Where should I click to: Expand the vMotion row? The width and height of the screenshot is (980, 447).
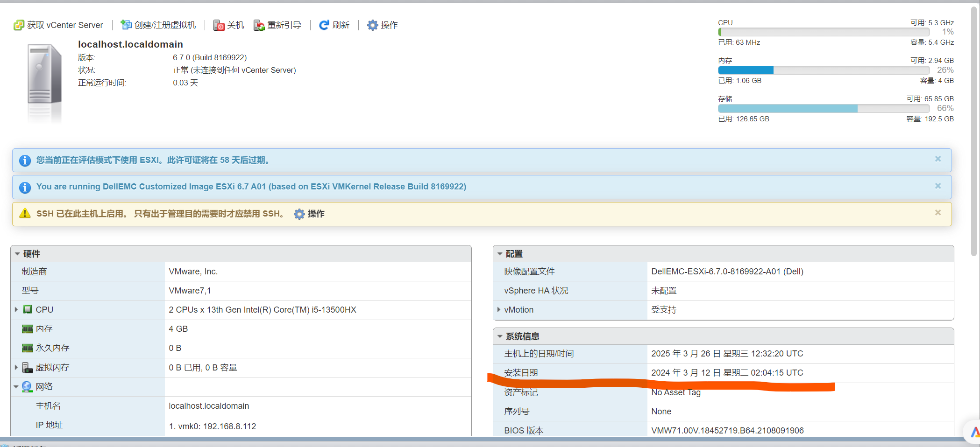[x=499, y=309]
